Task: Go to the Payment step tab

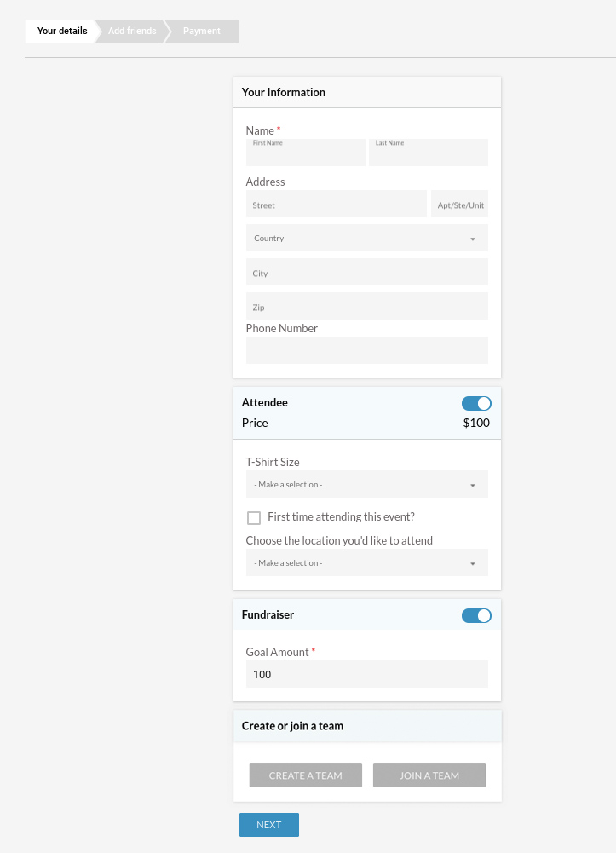Action: click(202, 31)
